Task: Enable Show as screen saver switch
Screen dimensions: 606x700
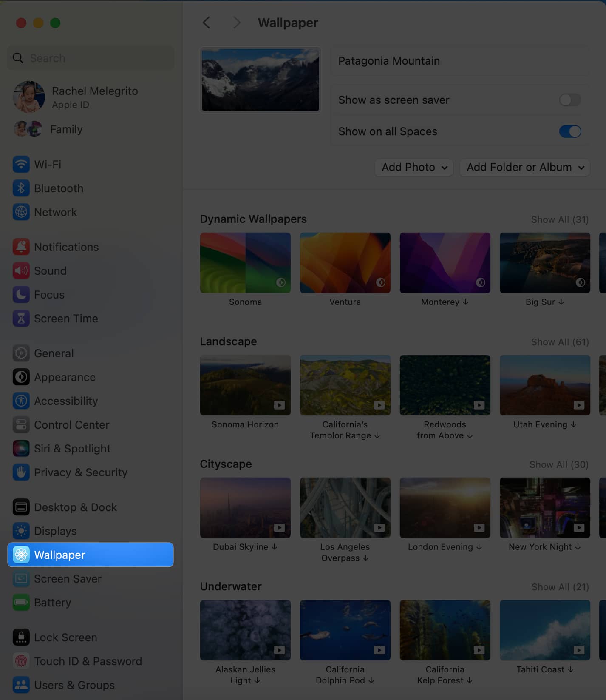Action: pos(570,100)
